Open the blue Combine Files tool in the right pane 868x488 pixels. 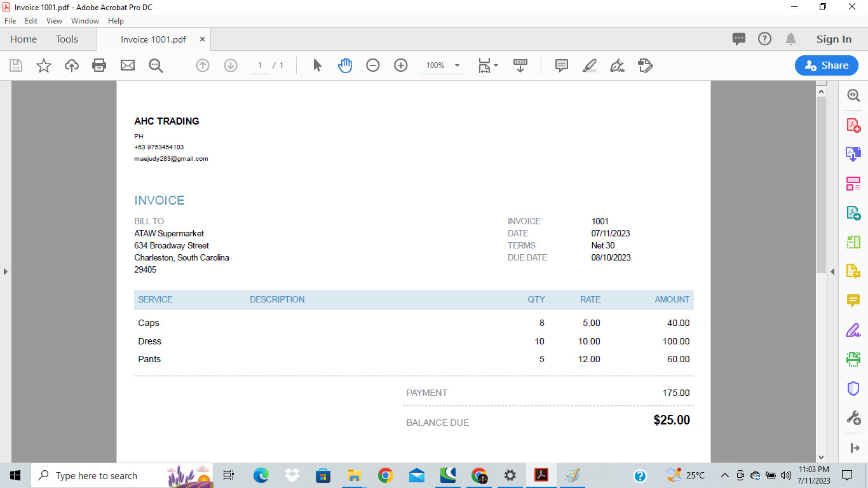click(x=853, y=154)
